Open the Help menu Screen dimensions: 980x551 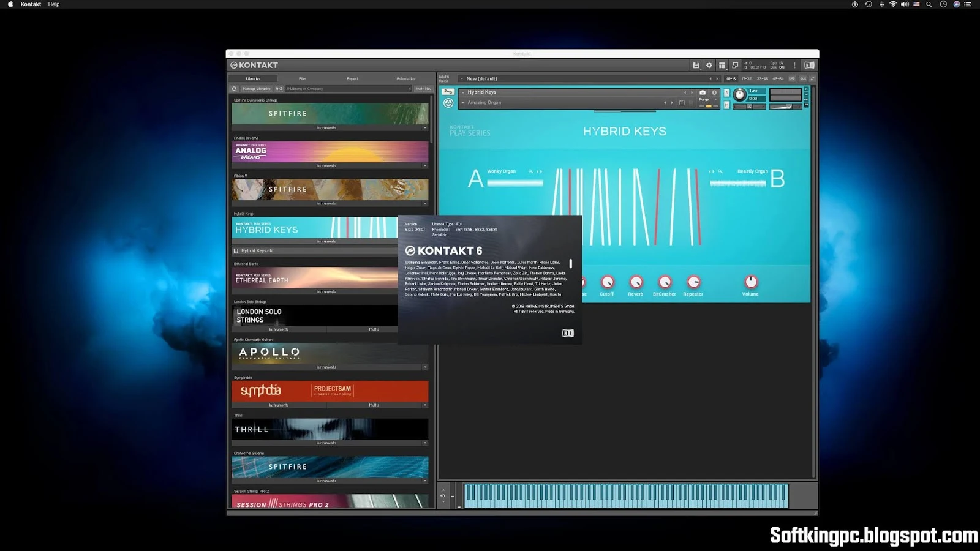pyautogui.click(x=54, y=4)
